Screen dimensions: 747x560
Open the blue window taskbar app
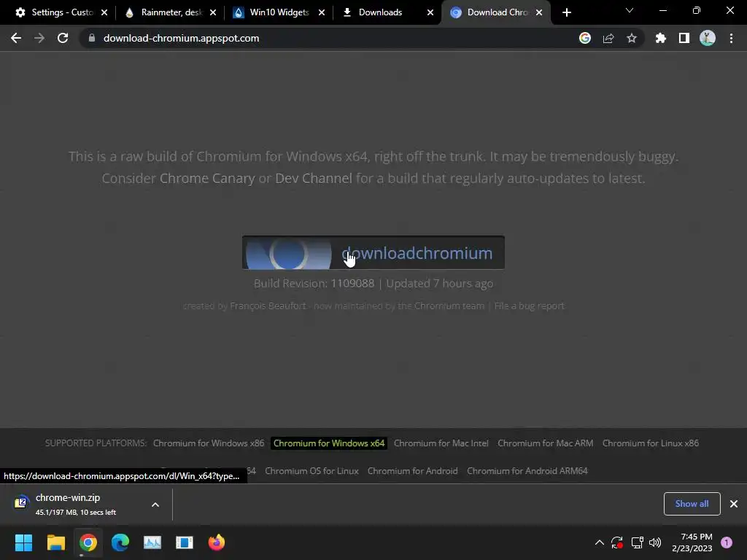click(185, 542)
